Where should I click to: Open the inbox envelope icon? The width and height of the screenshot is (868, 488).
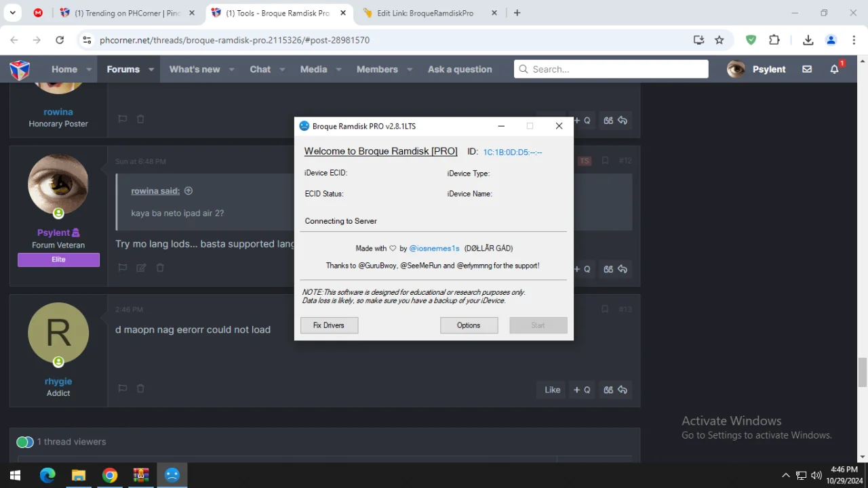(807, 69)
